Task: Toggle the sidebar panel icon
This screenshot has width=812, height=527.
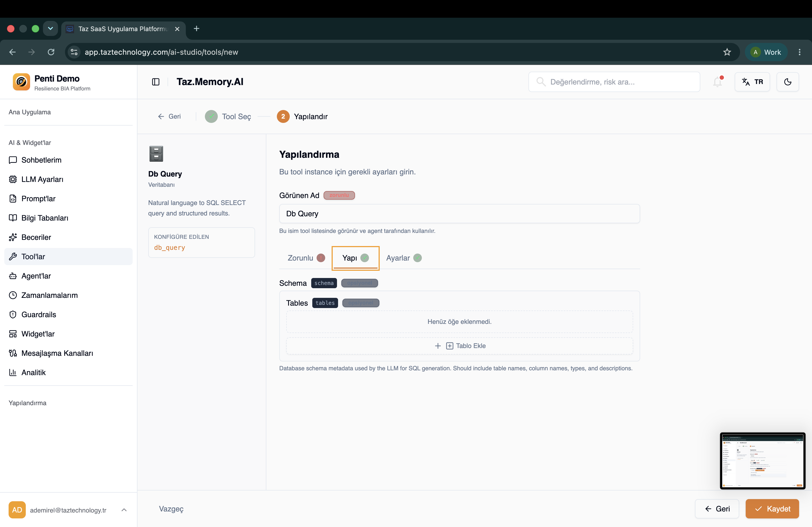Action: pyautogui.click(x=155, y=82)
